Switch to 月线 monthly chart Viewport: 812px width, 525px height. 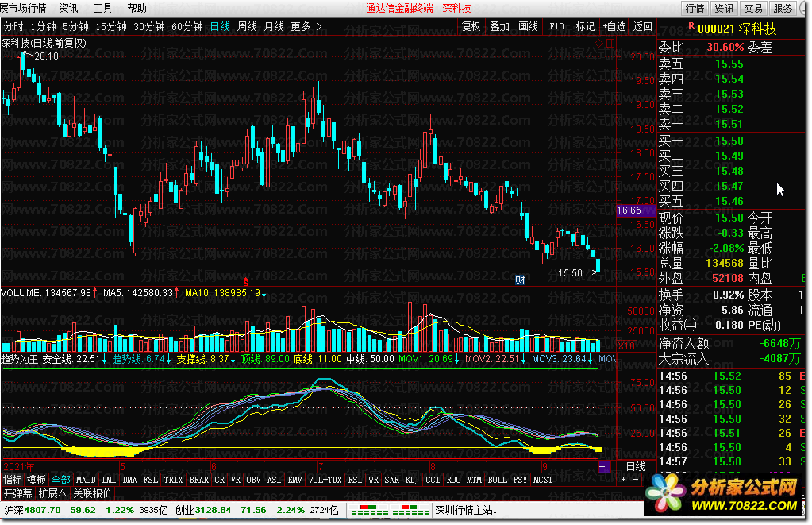tap(274, 26)
